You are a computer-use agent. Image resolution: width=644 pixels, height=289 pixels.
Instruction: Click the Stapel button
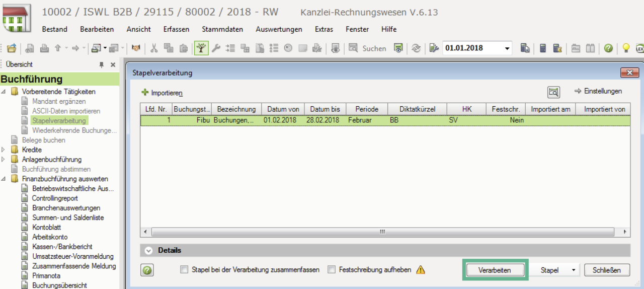click(x=549, y=270)
